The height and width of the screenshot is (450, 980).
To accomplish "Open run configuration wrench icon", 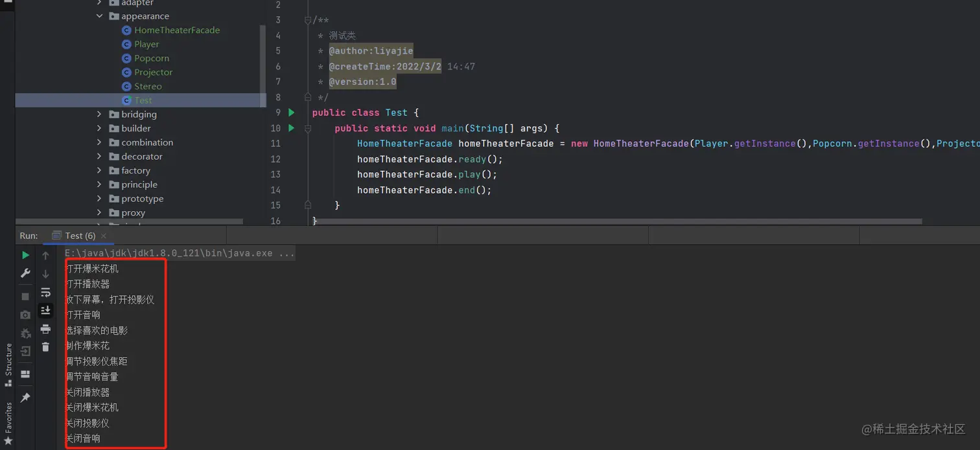I will (x=25, y=273).
